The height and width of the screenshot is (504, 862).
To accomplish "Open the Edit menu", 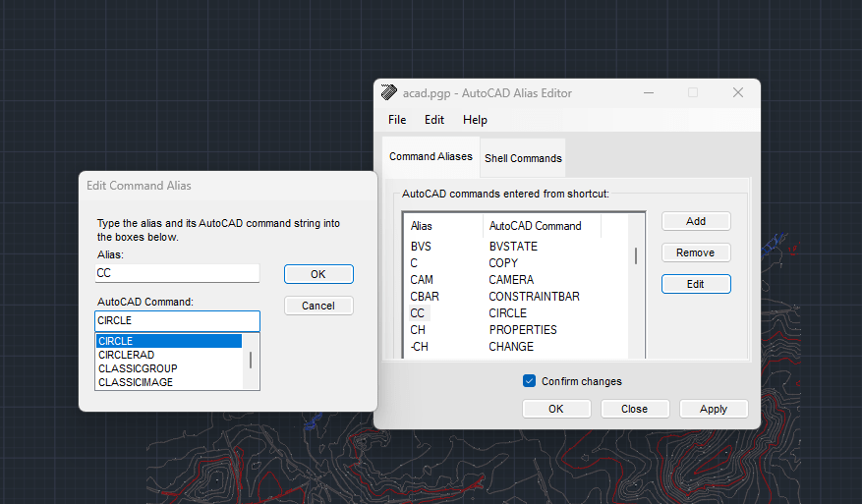I will 434,120.
